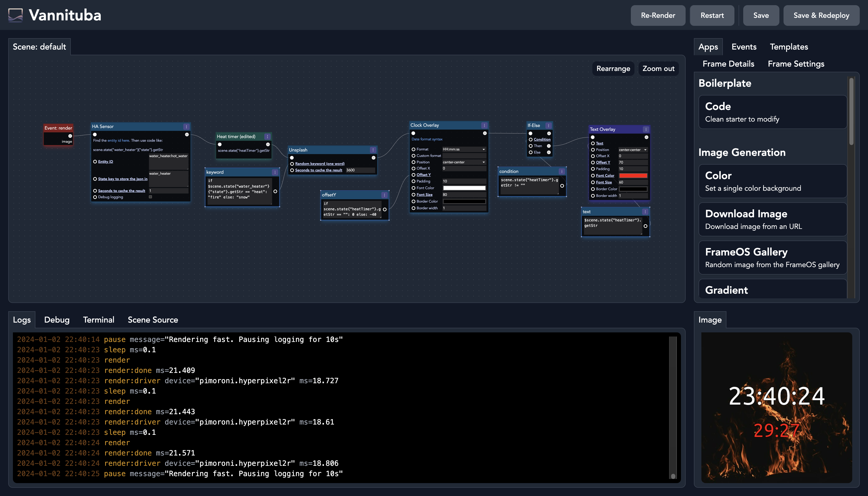Click the keyword code node menu icon
Image resolution: width=868 pixels, height=496 pixels.
pos(275,172)
